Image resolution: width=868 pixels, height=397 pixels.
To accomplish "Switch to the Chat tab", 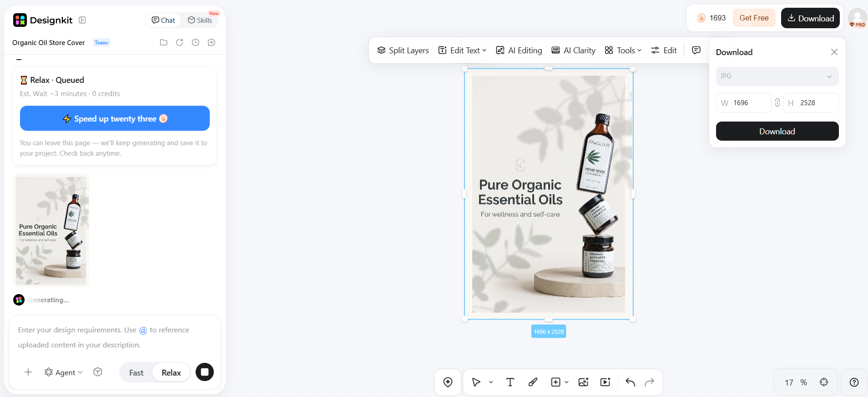I will (163, 20).
